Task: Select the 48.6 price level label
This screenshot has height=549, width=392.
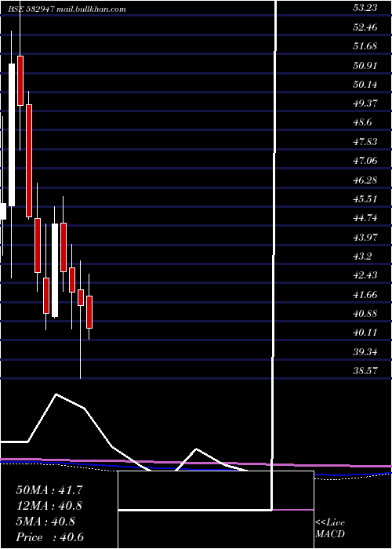Action: [362, 122]
